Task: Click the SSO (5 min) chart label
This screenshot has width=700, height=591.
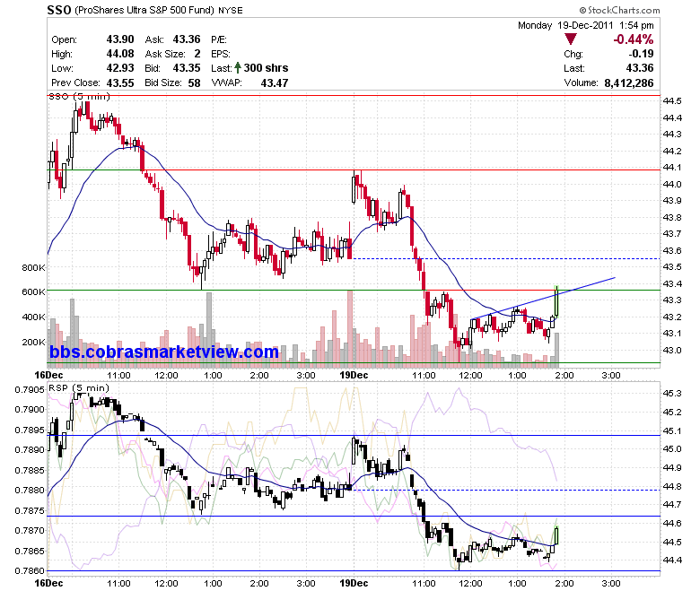Action: (79, 96)
